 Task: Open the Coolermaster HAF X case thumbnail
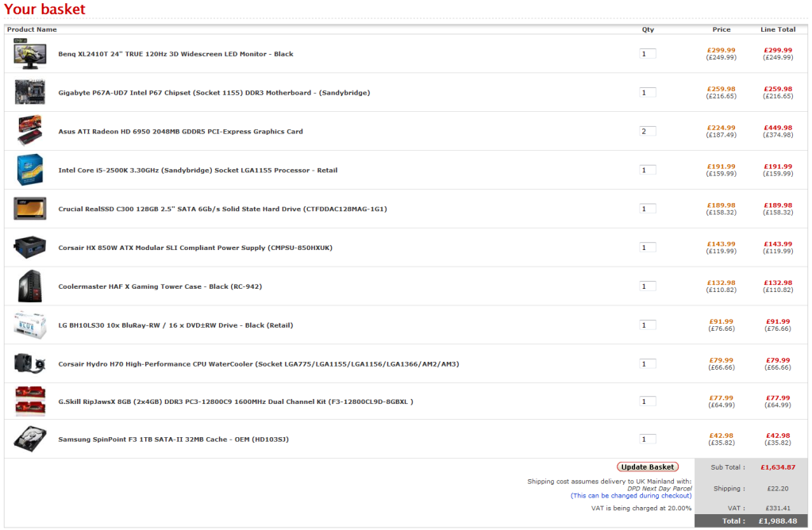pyautogui.click(x=30, y=286)
